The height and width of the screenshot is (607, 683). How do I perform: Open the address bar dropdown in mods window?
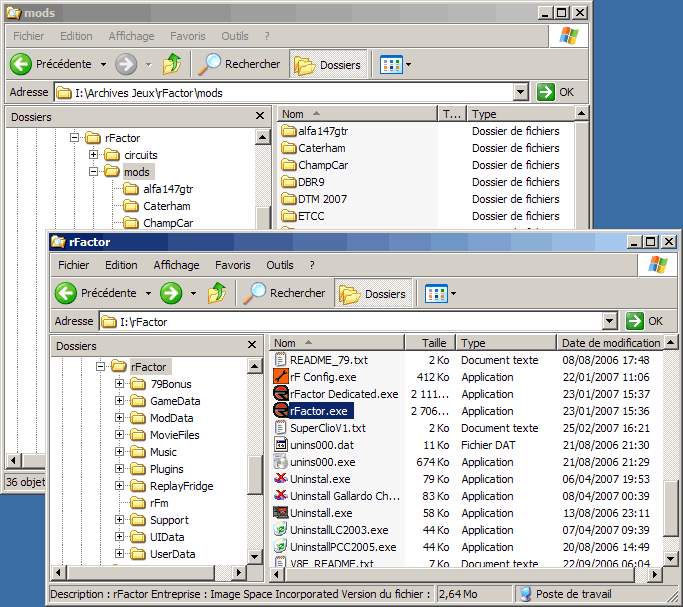pyautogui.click(x=521, y=92)
